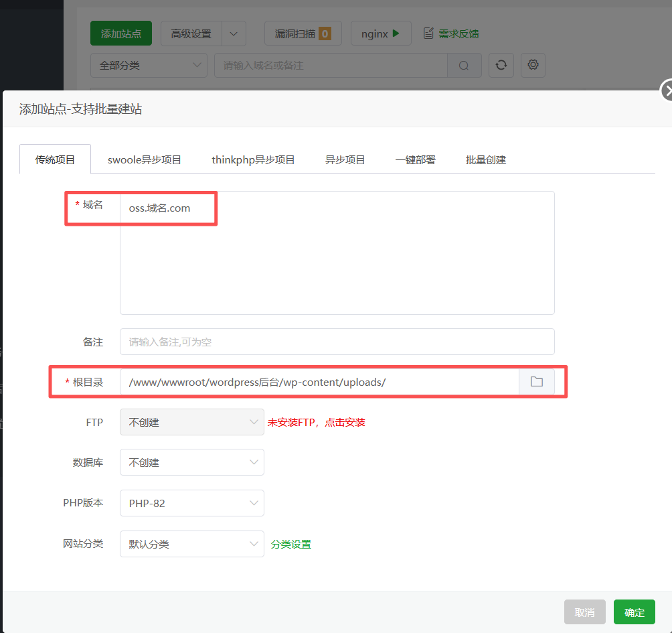Screen dimensions: 672x633
Task: Open 需求反馈 feedback link
Action: 451,33
